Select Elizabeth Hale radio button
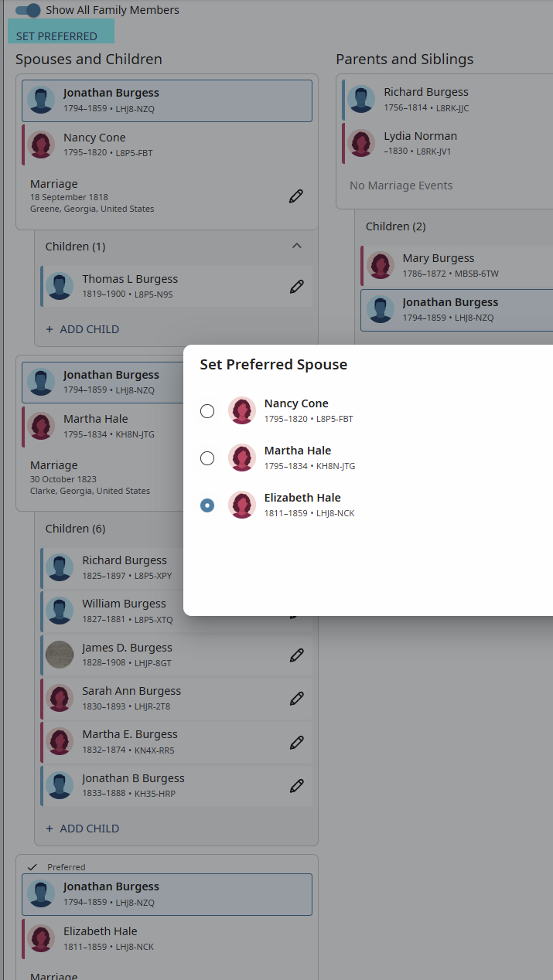The height and width of the screenshot is (980, 553). coord(207,505)
